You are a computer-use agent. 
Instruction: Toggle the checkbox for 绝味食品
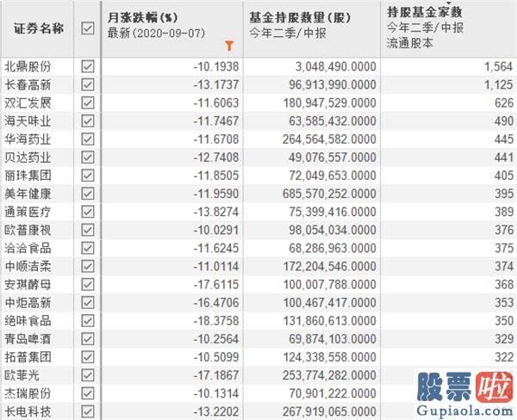pos(88,320)
